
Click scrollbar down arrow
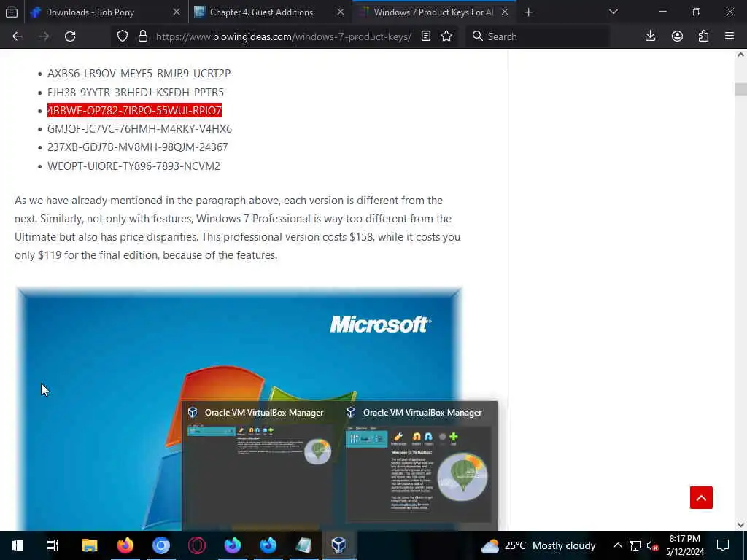click(740, 525)
